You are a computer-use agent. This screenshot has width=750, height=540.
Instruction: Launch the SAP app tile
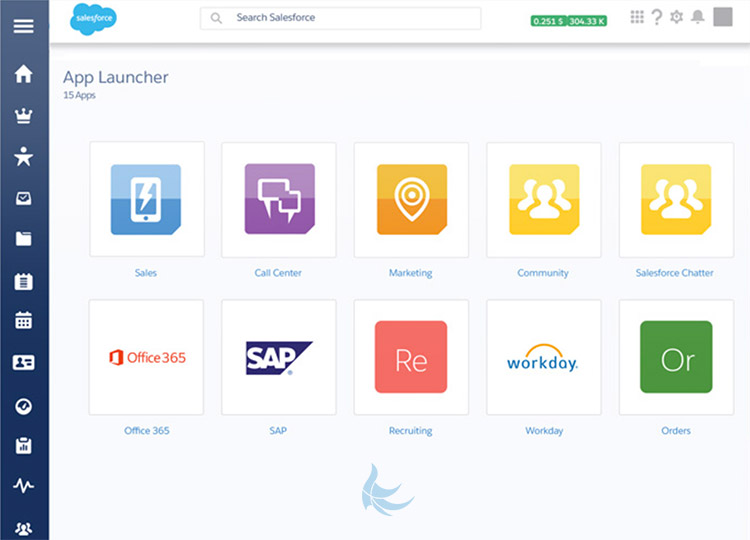tap(279, 357)
